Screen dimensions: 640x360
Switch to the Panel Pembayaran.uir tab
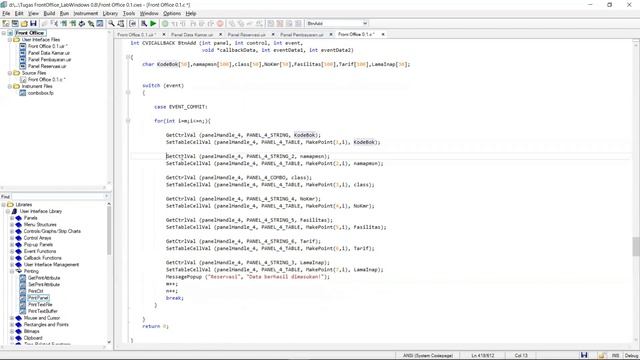click(x=302, y=35)
